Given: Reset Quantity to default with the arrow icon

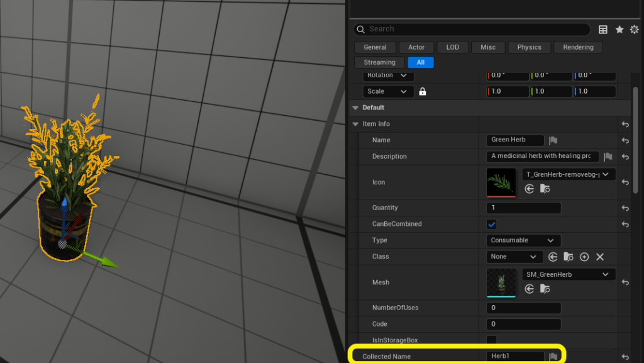Looking at the screenshot, I should click(625, 208).
